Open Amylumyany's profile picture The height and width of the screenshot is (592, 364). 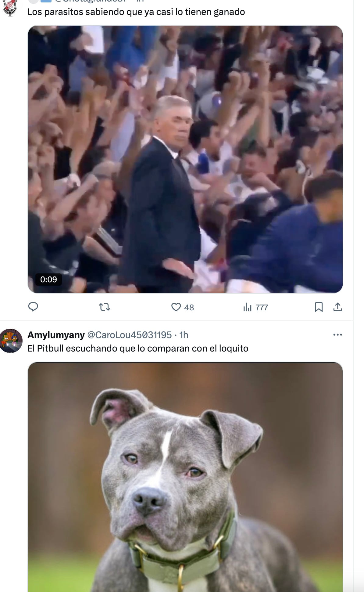[x=11, y=341]
